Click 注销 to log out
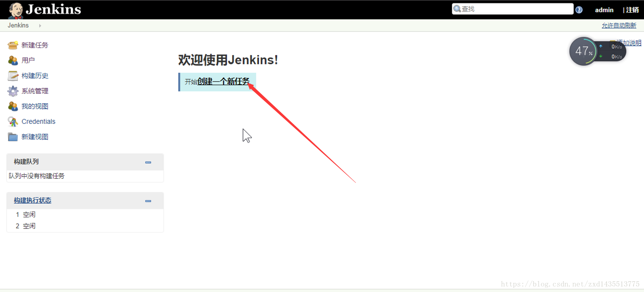Screen dimensions: 644x292 coord(633,10)
